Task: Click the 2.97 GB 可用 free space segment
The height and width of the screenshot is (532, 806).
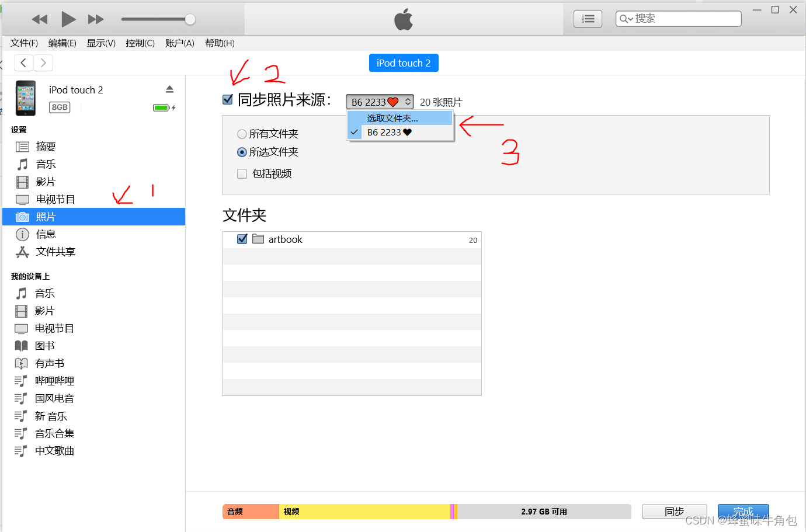Action: pyautogui.click(x=544, y=512)
